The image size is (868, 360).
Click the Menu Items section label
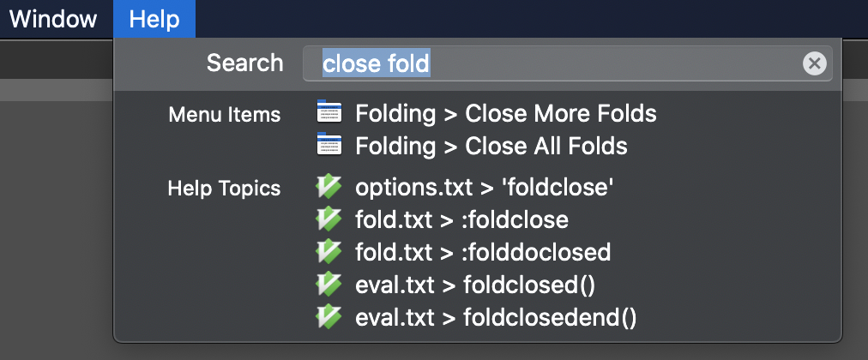click(225, 115)
